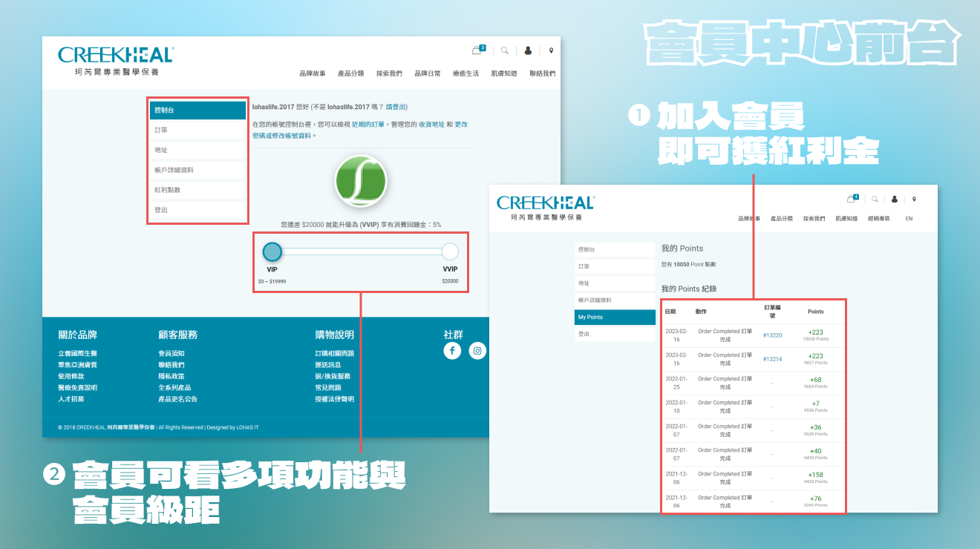Switch language with the EN link
Viewport: 980px width, 549px height.
coord(909,219)
